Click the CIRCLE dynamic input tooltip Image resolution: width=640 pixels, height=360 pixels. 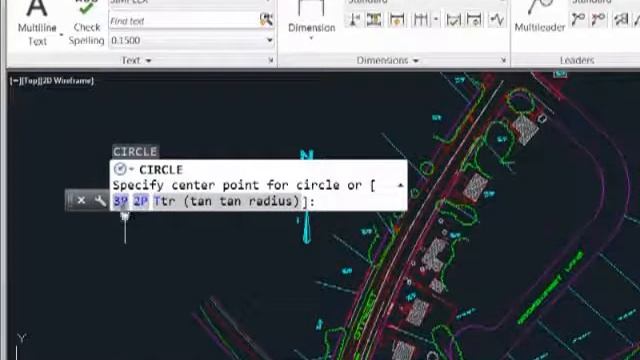click(135, 152)
